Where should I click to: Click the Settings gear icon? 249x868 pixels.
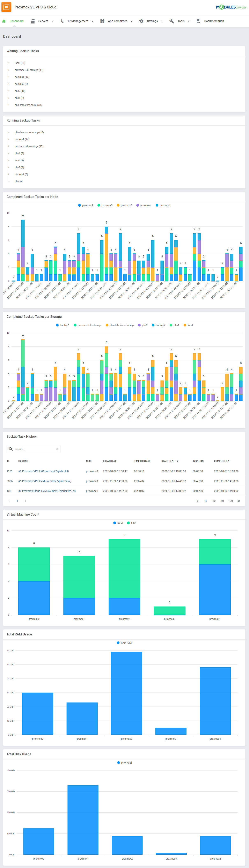[x=141, y=21]
